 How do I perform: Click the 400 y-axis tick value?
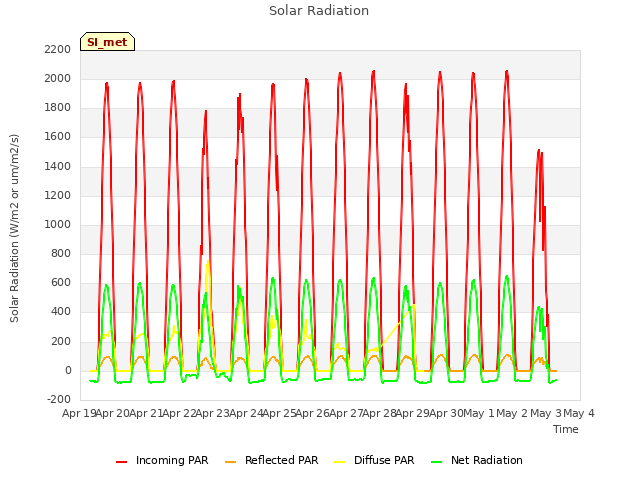(x=61, y=312)
